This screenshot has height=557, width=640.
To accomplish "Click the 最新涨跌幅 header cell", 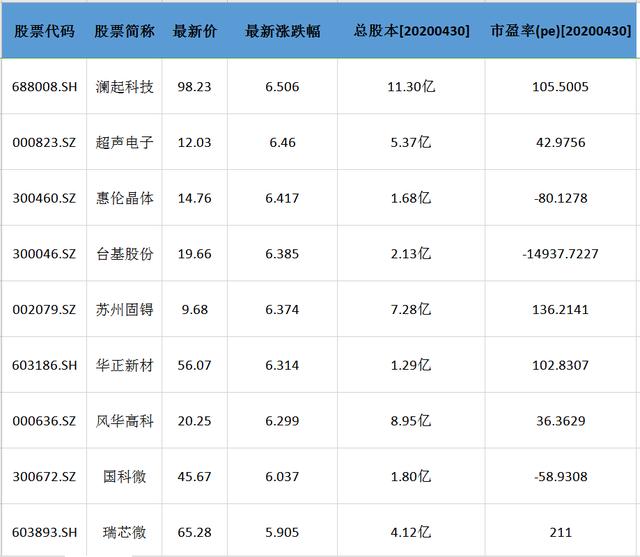I will pyautogui.click(x=282, y=31).
